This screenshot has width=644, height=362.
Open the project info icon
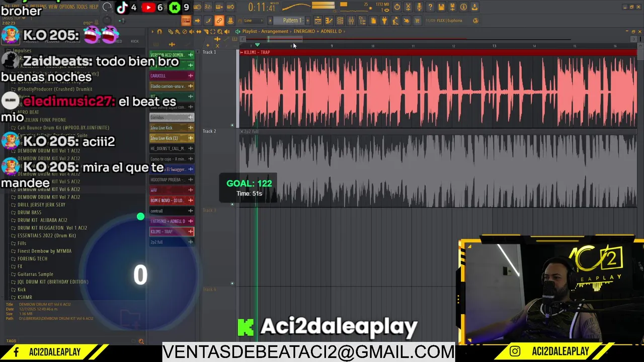463,7
